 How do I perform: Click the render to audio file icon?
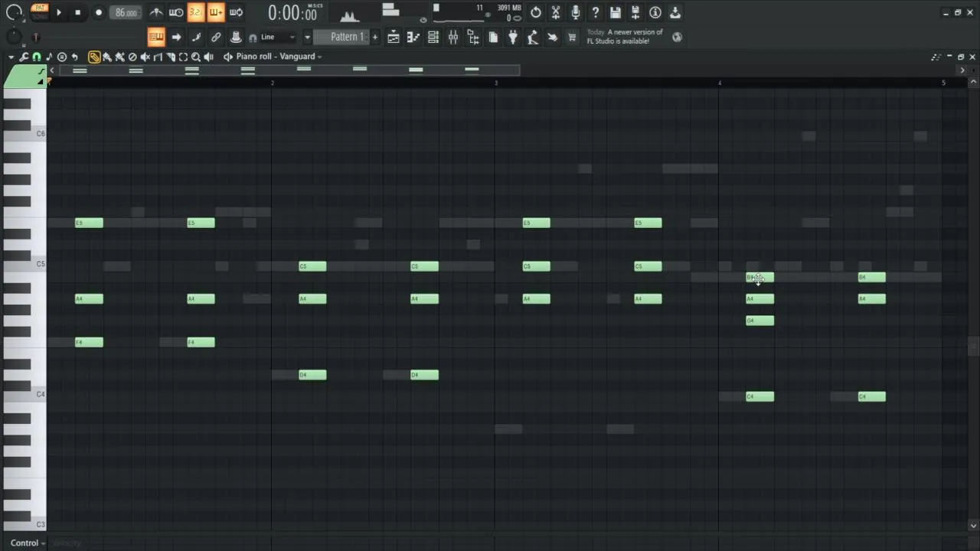(x=635, y=12)
